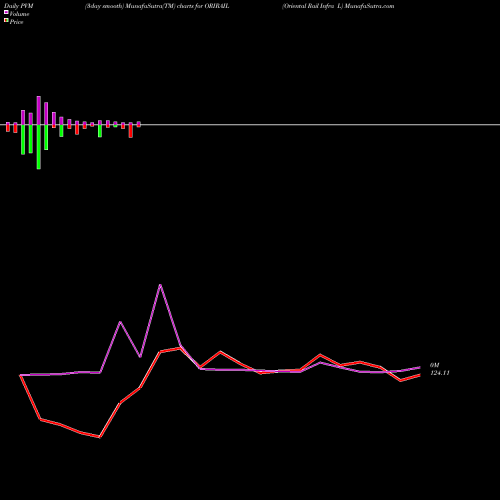This screenshot has width=500, height=500.
Task: Click the 'Daily PVM' title text
Action: pos(19,6)
